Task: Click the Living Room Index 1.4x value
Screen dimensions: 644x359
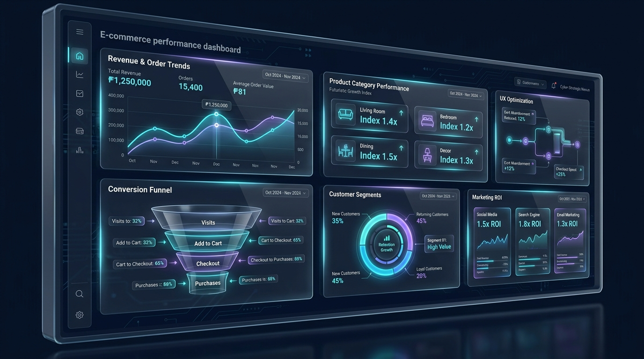Action: click(x=378, y=121)
